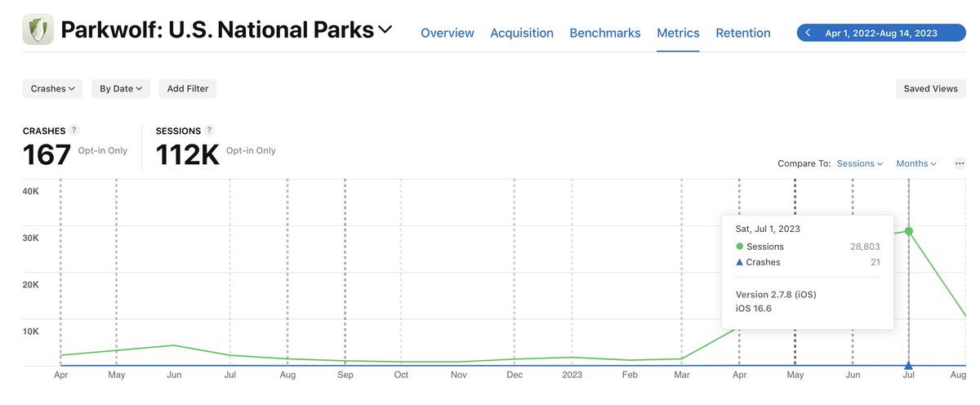The height and width of the screenshot is (405, 980).
Task: Click the Crashes value 21 in tooltip
Action: click(x=875, y=262)
